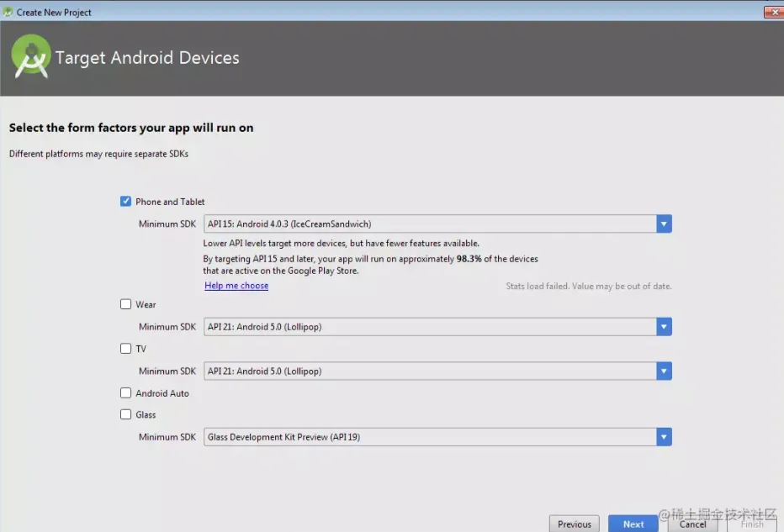
Task: Cancel the new project wizard
Action: (692, 524)
